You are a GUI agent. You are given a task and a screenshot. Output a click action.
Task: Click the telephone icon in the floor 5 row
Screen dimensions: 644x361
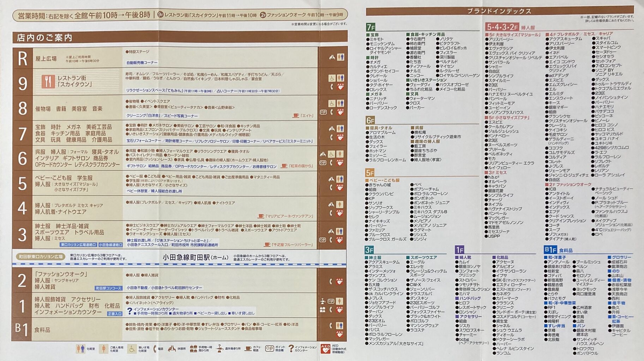tap(331, 188)
